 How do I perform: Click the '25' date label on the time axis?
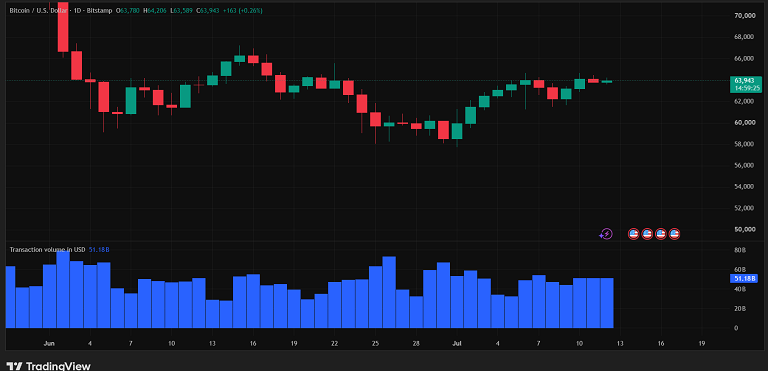coord(375,344)
